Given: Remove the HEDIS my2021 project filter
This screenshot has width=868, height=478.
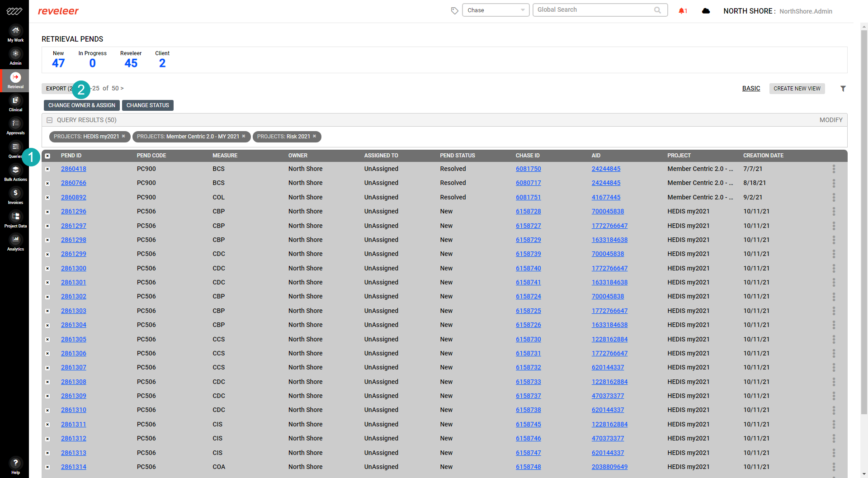Looking at the screenshot, I should 123,136.
